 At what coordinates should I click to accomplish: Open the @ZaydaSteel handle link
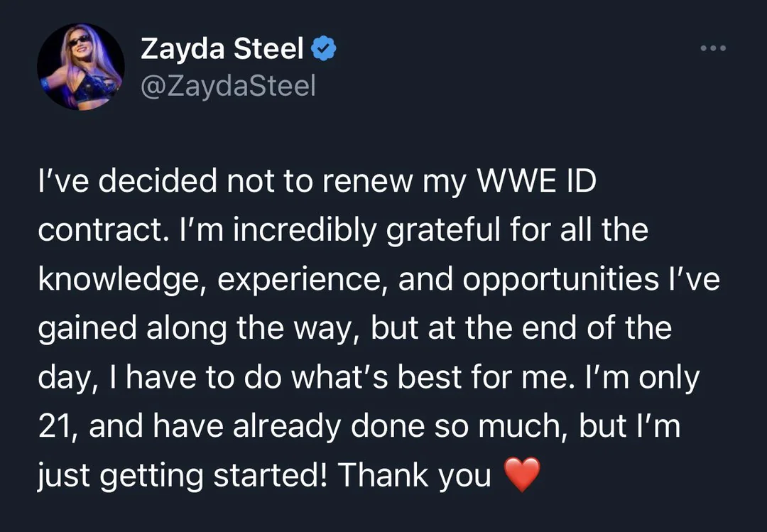pos(228,86)
